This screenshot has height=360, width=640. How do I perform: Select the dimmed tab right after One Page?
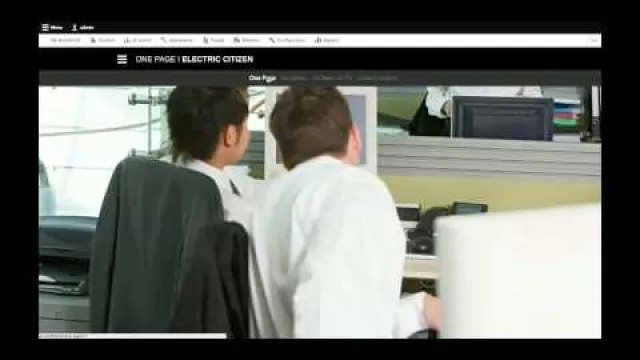(294, 78)
